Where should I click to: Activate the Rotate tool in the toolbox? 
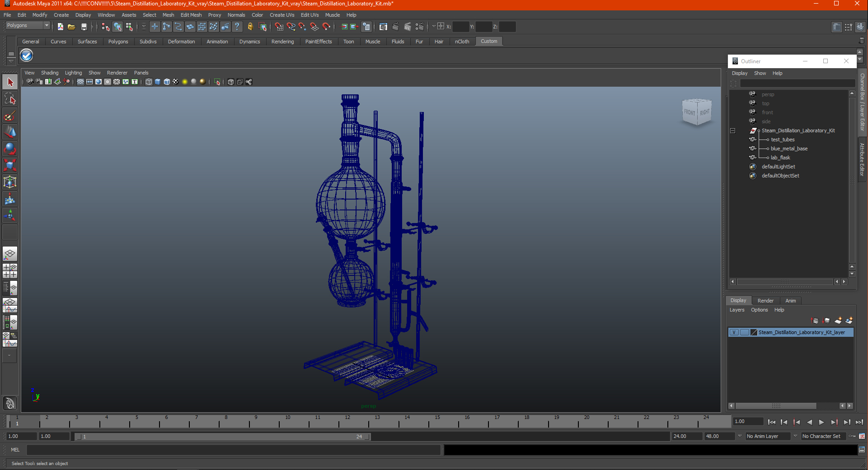(10, 149)
